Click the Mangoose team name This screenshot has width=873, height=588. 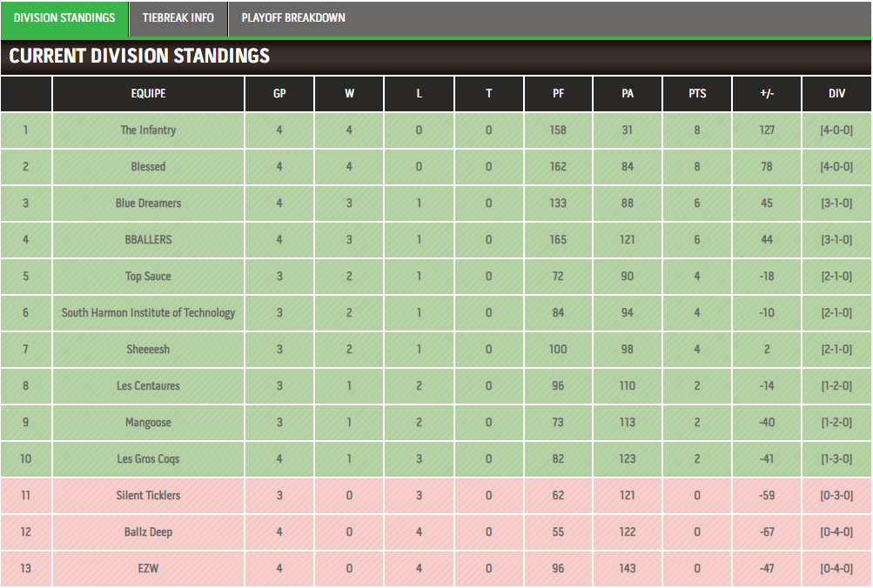tap(148, 422)
